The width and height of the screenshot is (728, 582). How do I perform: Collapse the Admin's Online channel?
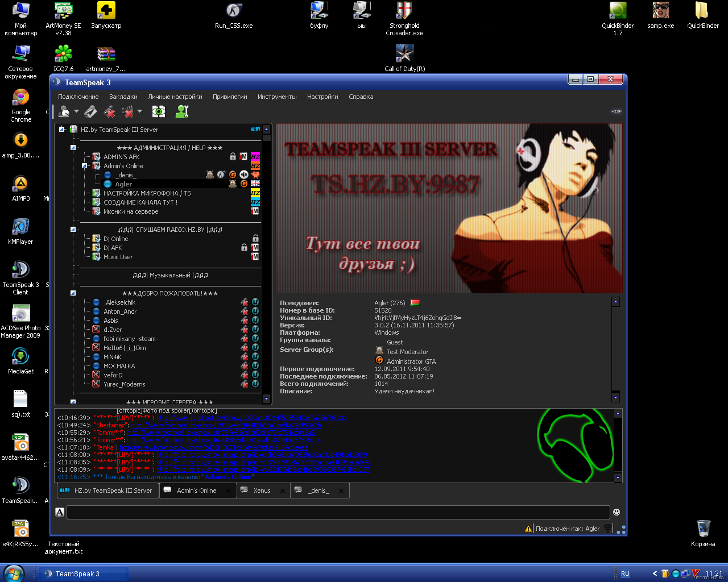tap(84, 166)
